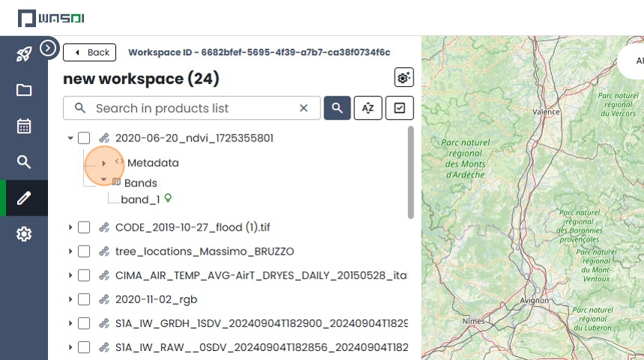Click satellite icon of 2020-06-20_ndvi product
The height and width of the screenshot is (360, 644).
point(104,138)
